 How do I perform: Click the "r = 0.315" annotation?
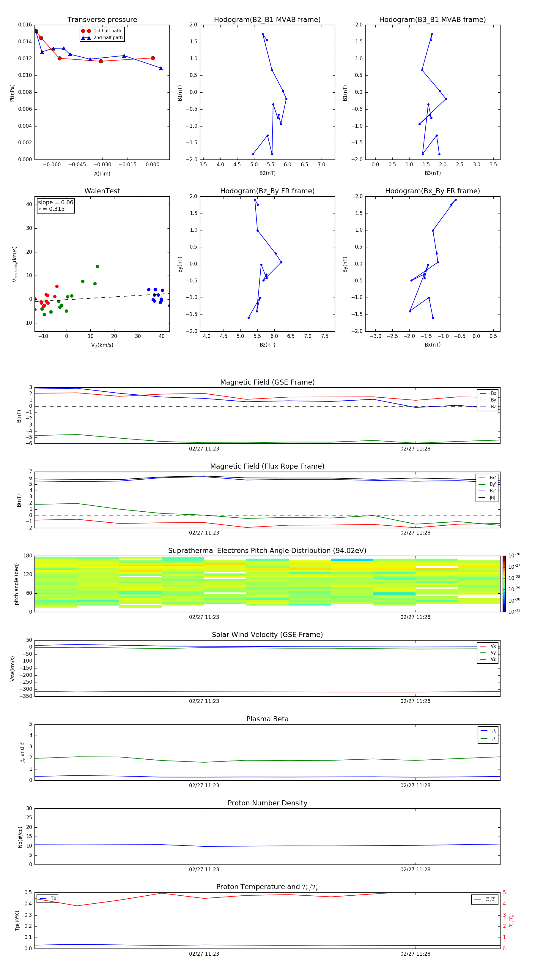51,209
